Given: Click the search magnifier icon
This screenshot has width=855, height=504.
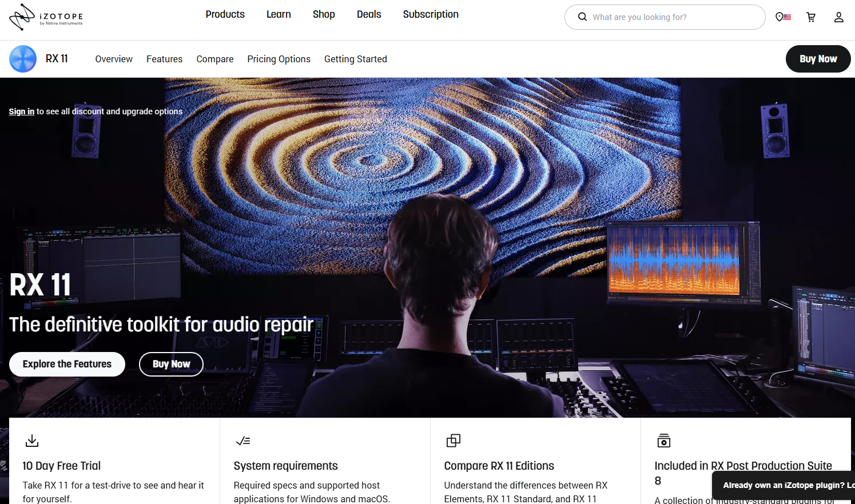Looking at the screenshot, I should 582,17.
